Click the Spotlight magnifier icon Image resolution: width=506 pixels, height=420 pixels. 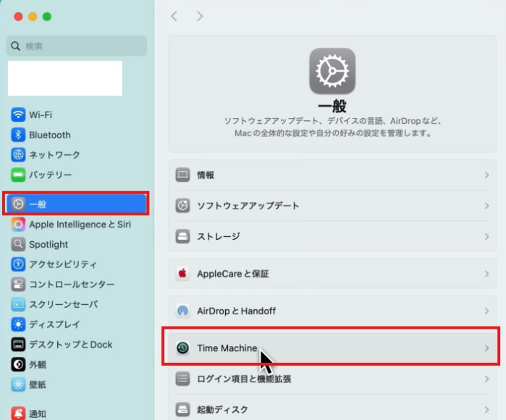tap(18, 244)
